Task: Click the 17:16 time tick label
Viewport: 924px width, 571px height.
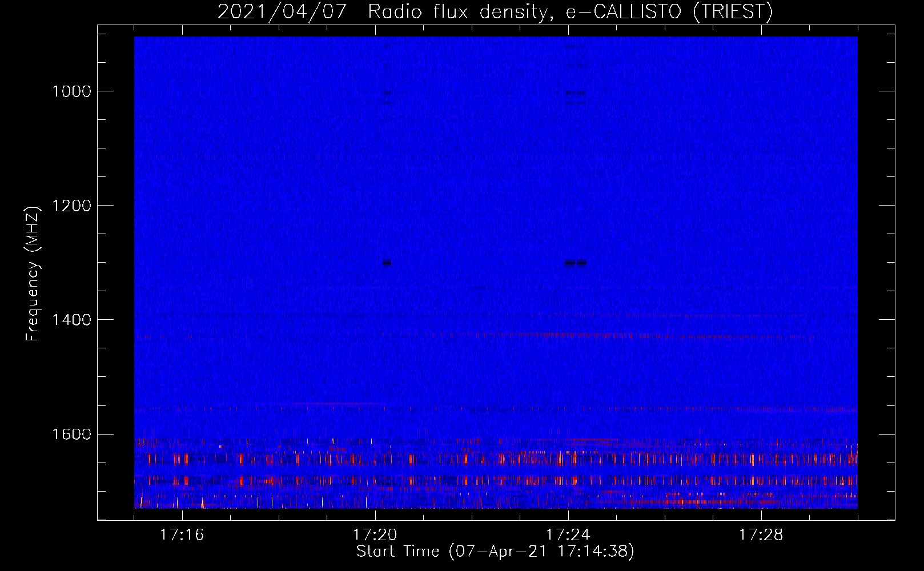Action: [x=182, y=535]
